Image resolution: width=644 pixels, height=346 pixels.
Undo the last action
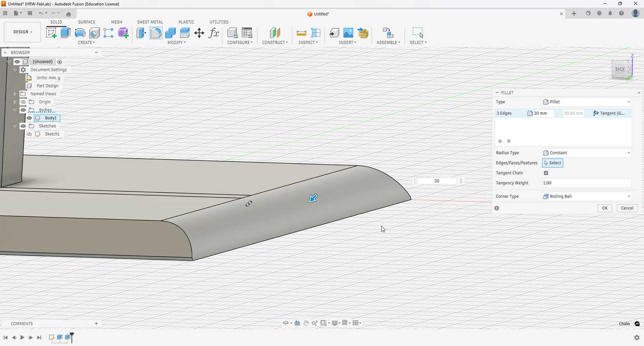pyautogui.click(x=41, y=14)
